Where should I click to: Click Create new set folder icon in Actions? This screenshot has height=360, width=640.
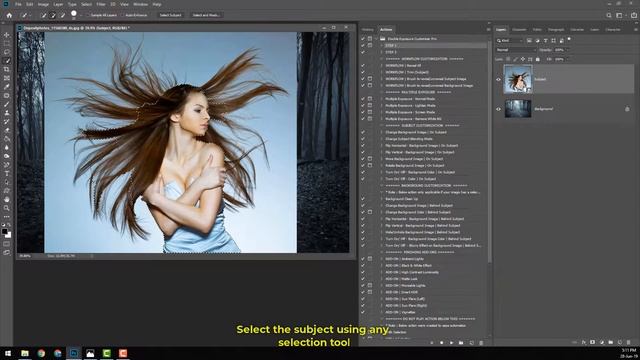461,343
